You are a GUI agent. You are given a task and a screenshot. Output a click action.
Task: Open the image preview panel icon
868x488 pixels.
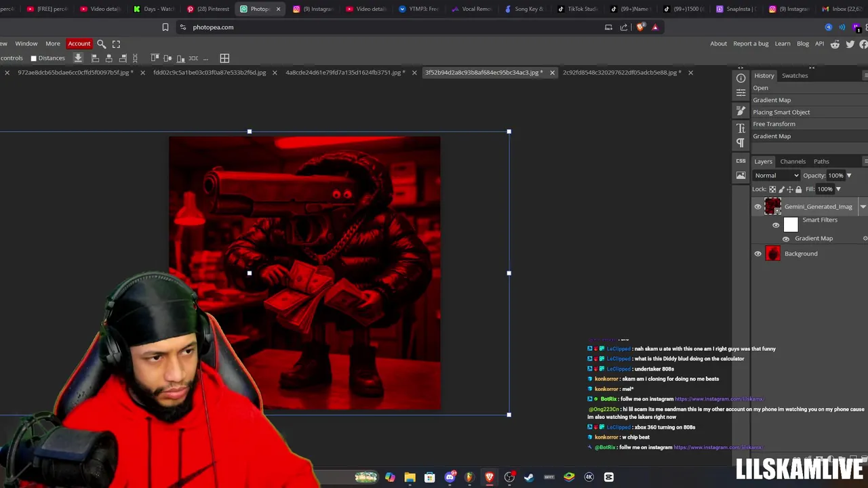pyautogui.click(x=741, y=176)
